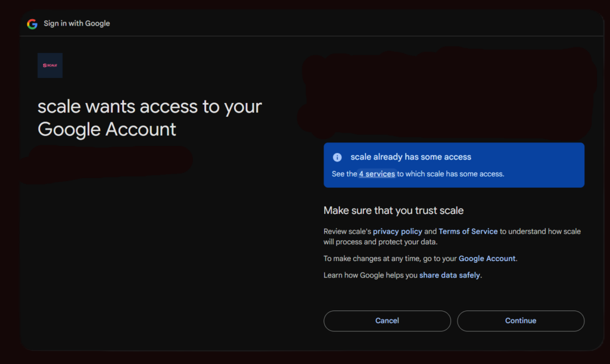Open scale's privacy policy link

click(x=397, y=231)
